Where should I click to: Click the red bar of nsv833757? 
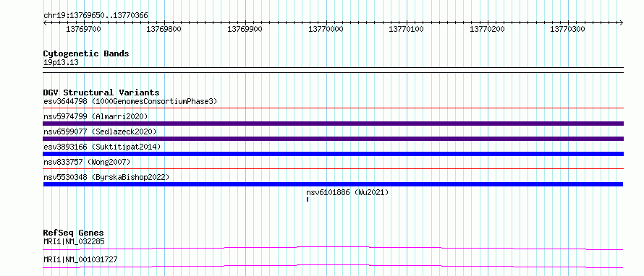click(333, 168)
